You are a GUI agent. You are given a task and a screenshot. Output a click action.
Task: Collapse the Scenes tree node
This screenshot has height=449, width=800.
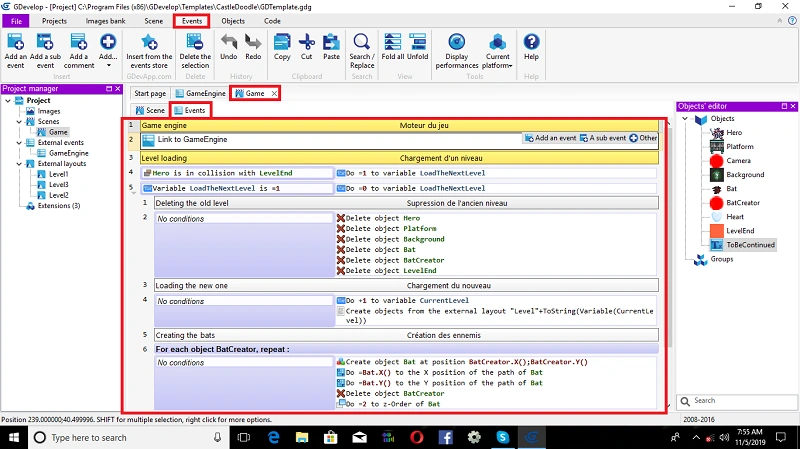pyautogui.click(x=19, y=121)
